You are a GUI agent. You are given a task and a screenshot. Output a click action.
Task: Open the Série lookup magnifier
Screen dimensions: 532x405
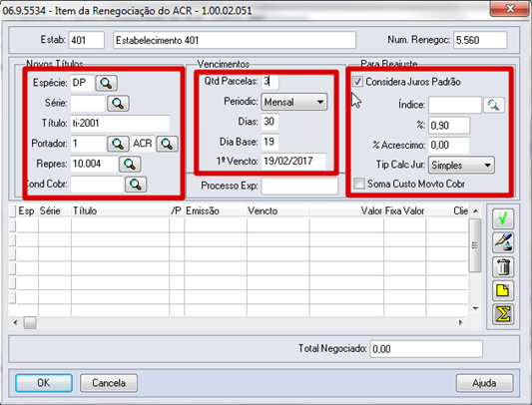pyautogui.click(x=118, y=103)
